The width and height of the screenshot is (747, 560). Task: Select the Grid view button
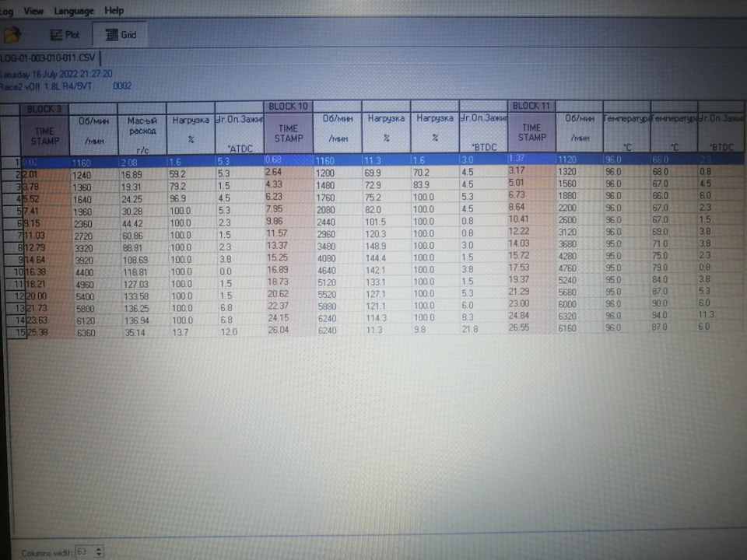(x=120, y=35)
